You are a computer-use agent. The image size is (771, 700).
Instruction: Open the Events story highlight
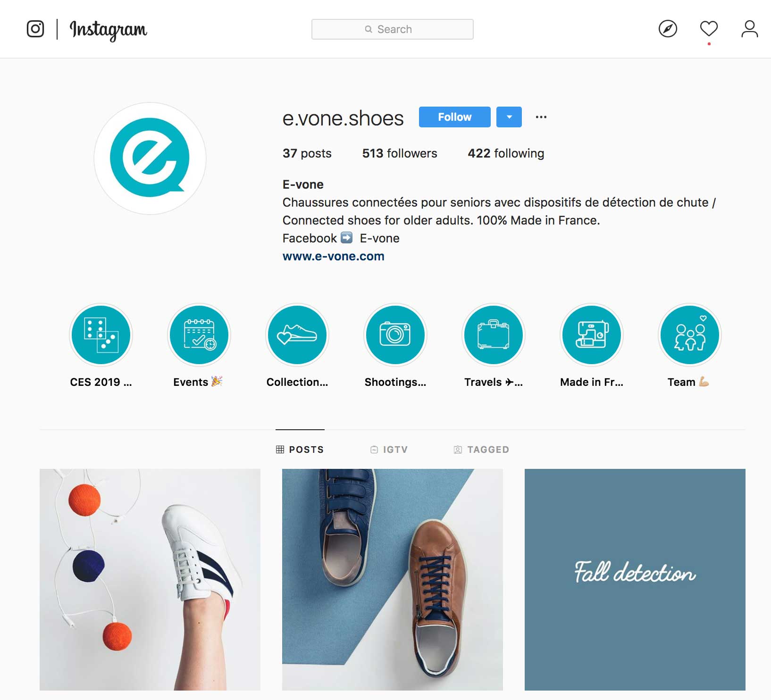(x=199, y=335)
